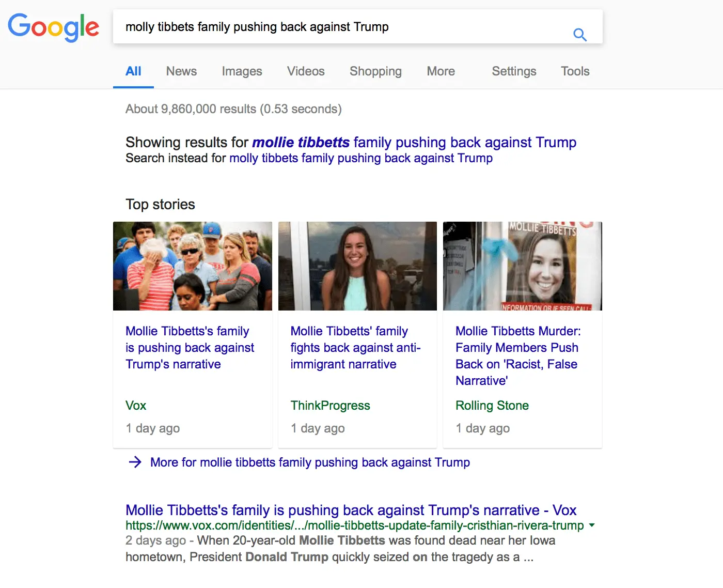Viewport: 723px width, 588px height.
Task: Click the arrow icon beside More for mollie tibbetts
Action: tap(135, 462)
